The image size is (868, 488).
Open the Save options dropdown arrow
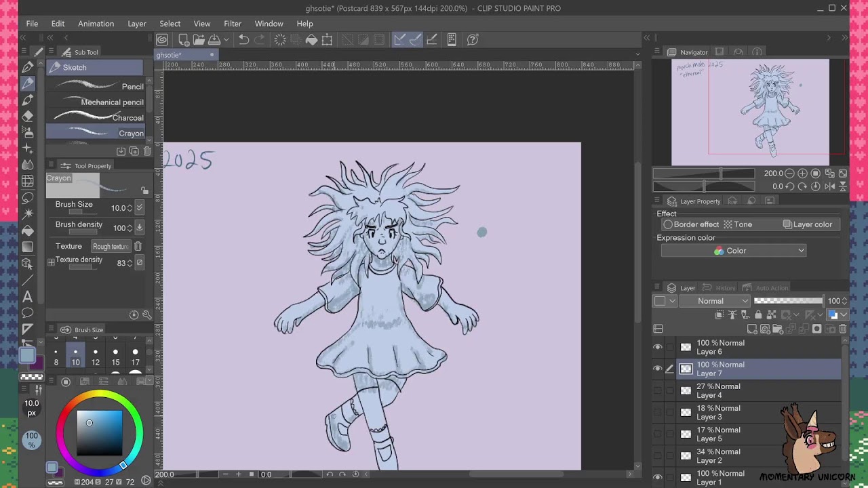click(x=226, y=40)
